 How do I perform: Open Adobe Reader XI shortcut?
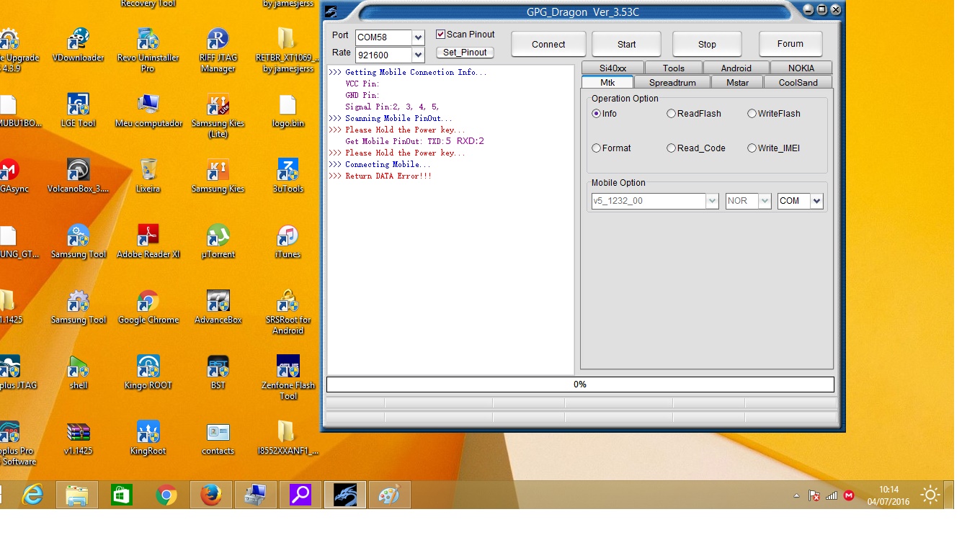coord(148,241)
